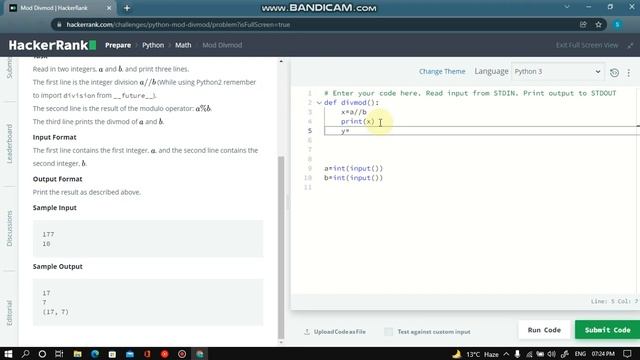Open the Leaderboard side tab
640x360 pixels.
[x=9, y=144]
